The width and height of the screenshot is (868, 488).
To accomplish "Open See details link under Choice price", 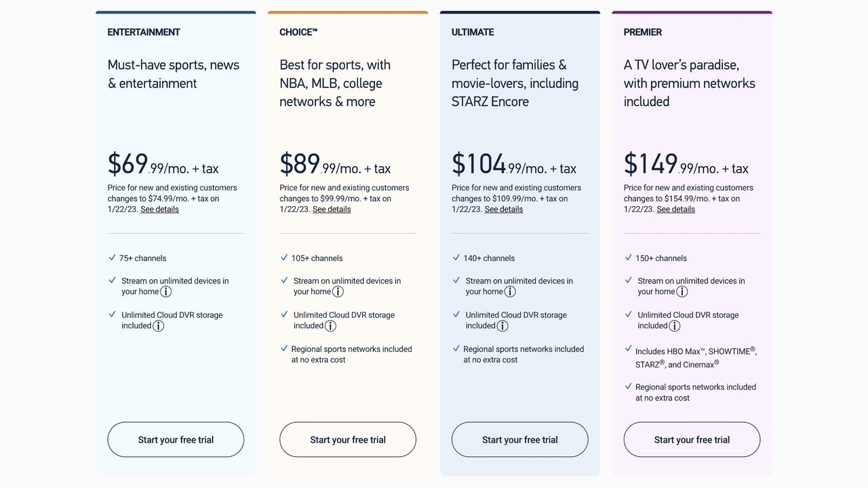I will point(332,209).
